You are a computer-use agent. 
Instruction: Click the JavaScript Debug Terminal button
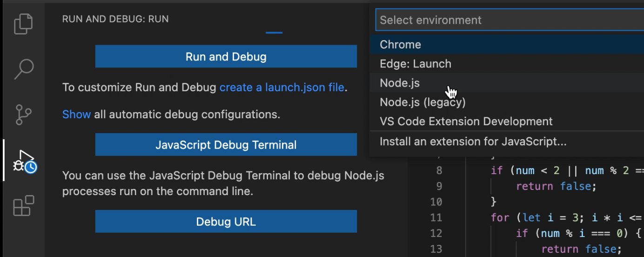pyautogui.click(x=226, y=145)
